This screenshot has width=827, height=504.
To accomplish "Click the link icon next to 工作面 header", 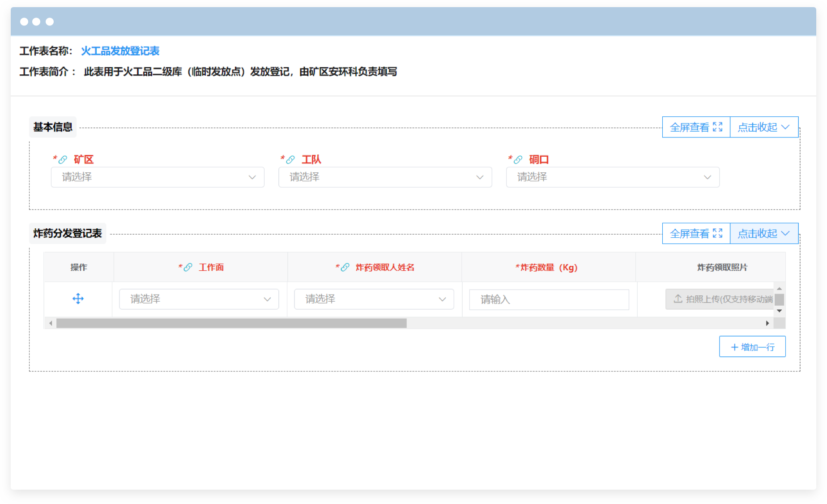I will pyautogui.click(x=188, y=268).
